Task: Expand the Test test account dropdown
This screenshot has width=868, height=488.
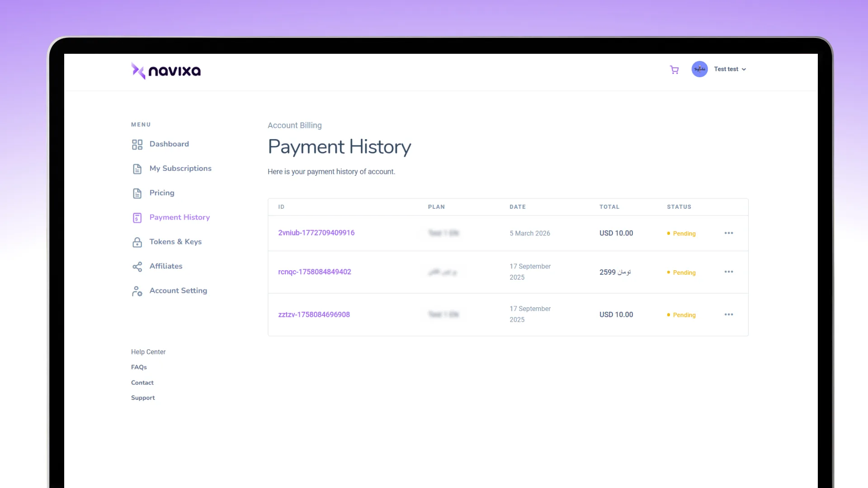Action: pyautogui.click(x=730, y=69)
